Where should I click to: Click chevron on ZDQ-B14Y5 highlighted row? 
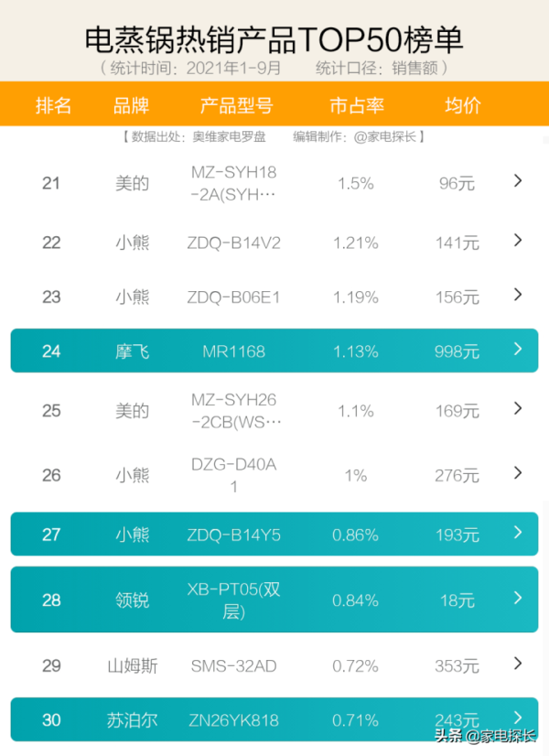(x=518, y=533)
